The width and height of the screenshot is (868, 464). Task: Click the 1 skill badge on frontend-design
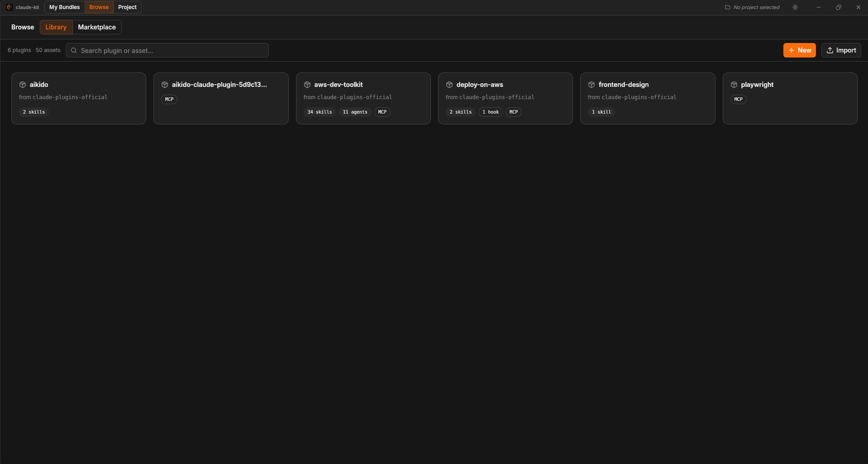click(x=601, y=112)
